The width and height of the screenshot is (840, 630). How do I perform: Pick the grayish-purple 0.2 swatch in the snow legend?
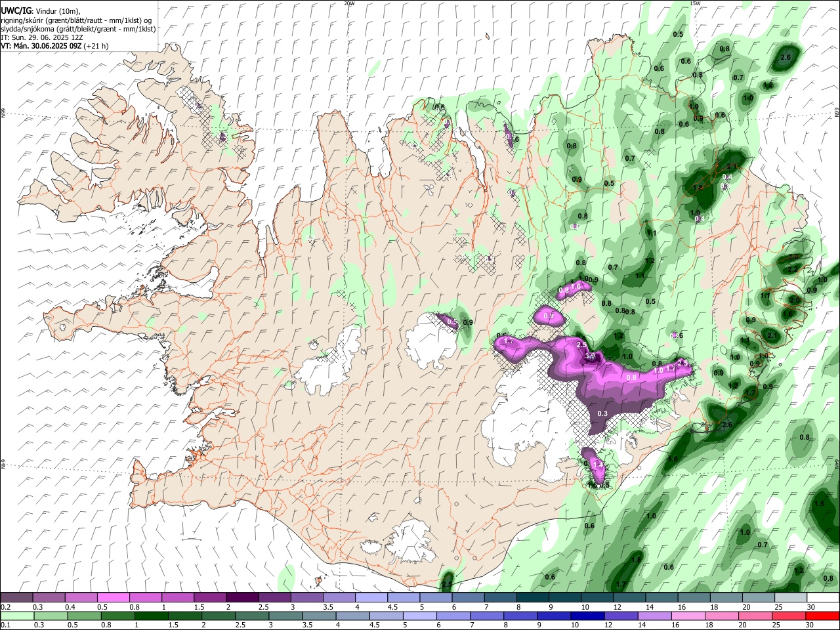tap(16, 597)
